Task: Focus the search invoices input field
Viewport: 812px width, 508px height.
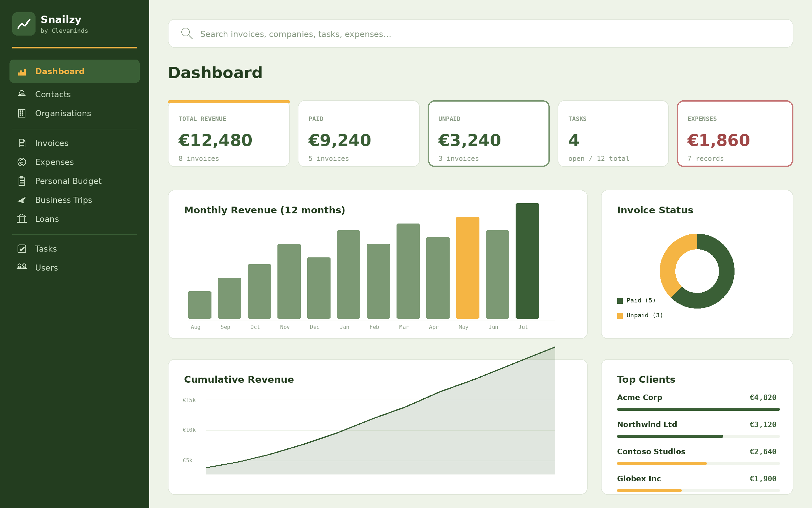Action: (480, 34)
